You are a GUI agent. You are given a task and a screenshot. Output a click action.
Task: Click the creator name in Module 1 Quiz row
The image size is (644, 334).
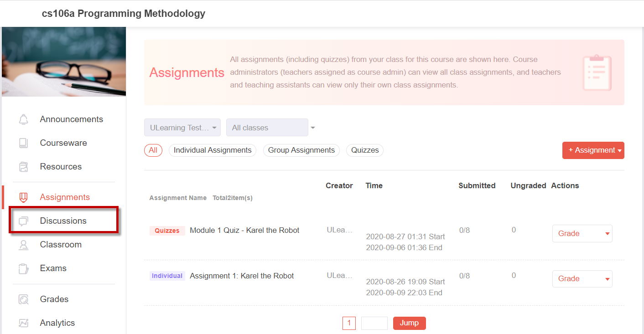[x=340, y=230]
